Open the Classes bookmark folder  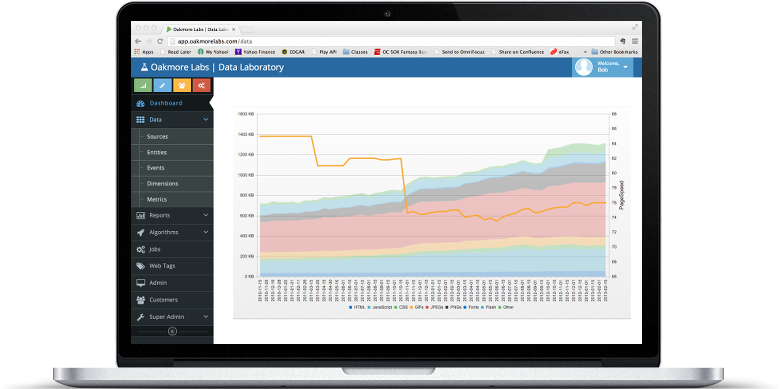point(355,52)
